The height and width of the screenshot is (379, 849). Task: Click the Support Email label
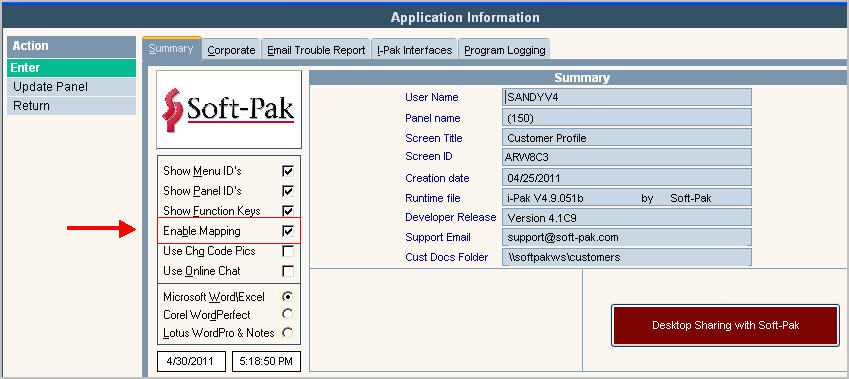point(437,237)
